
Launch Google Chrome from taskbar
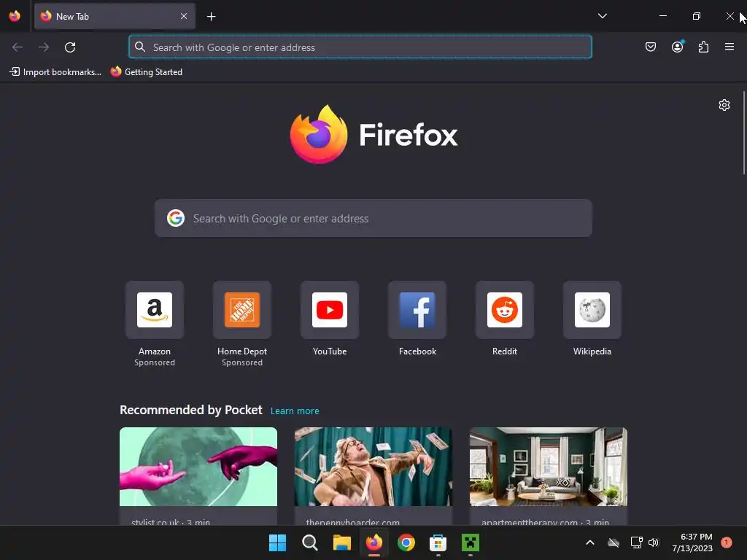pos(406,542)
